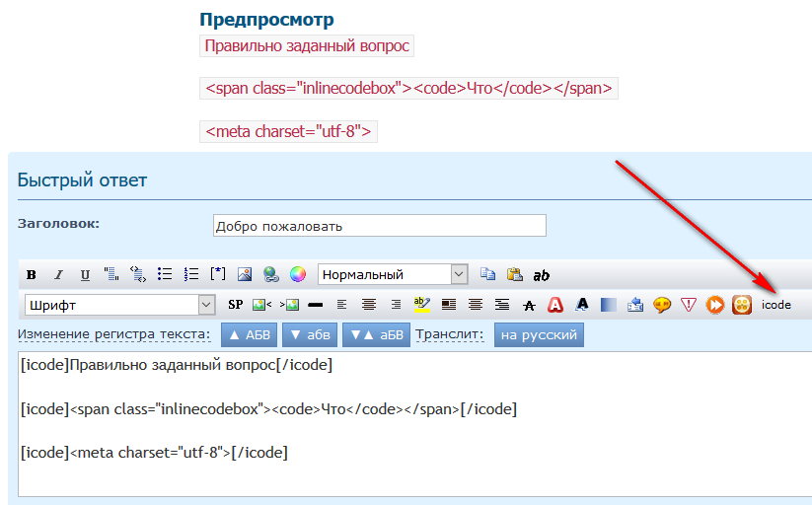Toggle underline formatting button
This screenshot has width=812, height=505.
(x=85, y=274)
